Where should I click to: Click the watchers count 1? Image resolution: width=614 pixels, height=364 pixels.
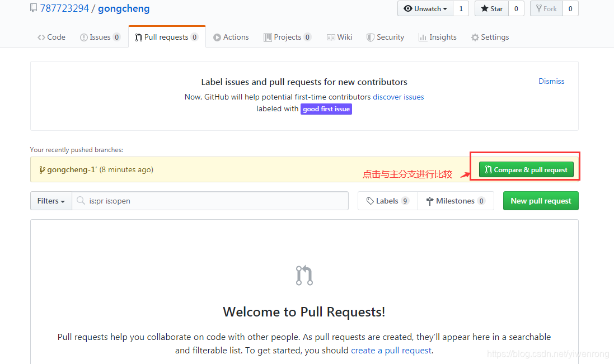pos(461,8)
